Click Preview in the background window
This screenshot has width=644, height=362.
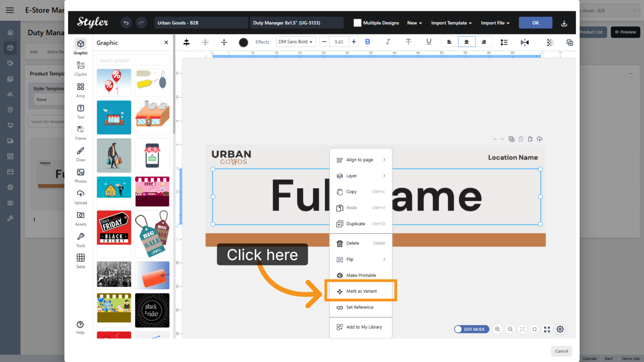pyautogui.click(x=625, y=32)
